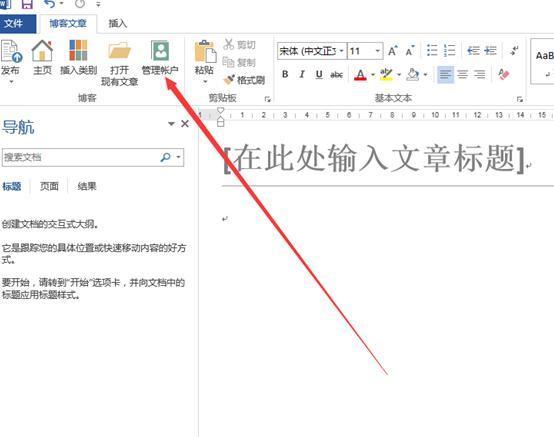The width and height of the screenshot is (554, 437).
Task: Click Cut (剪切) scissors icon
Action: (x=229, y=45)
